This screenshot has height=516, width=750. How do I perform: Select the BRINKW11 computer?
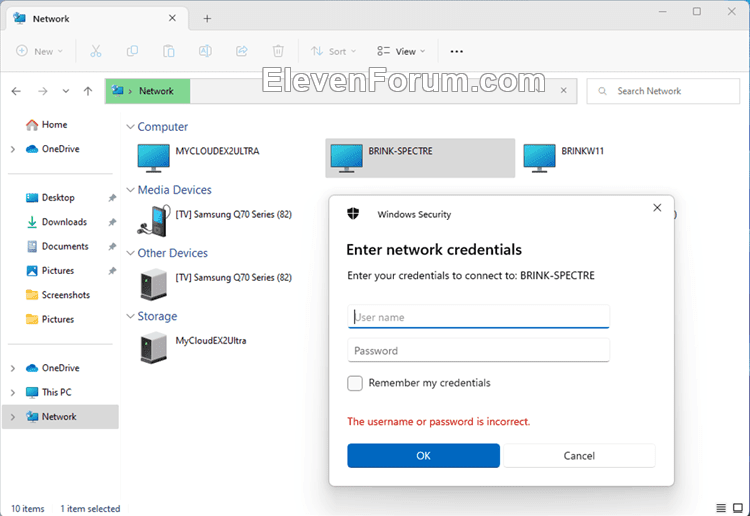pos(564,158)
